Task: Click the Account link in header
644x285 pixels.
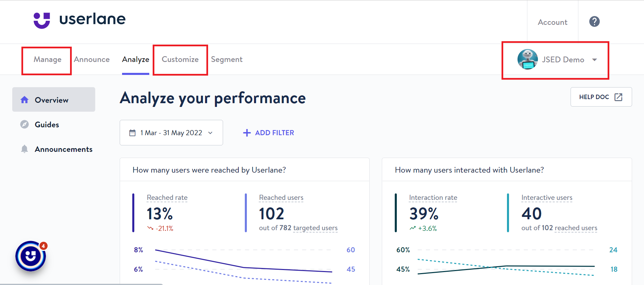Action: point(552,22)
